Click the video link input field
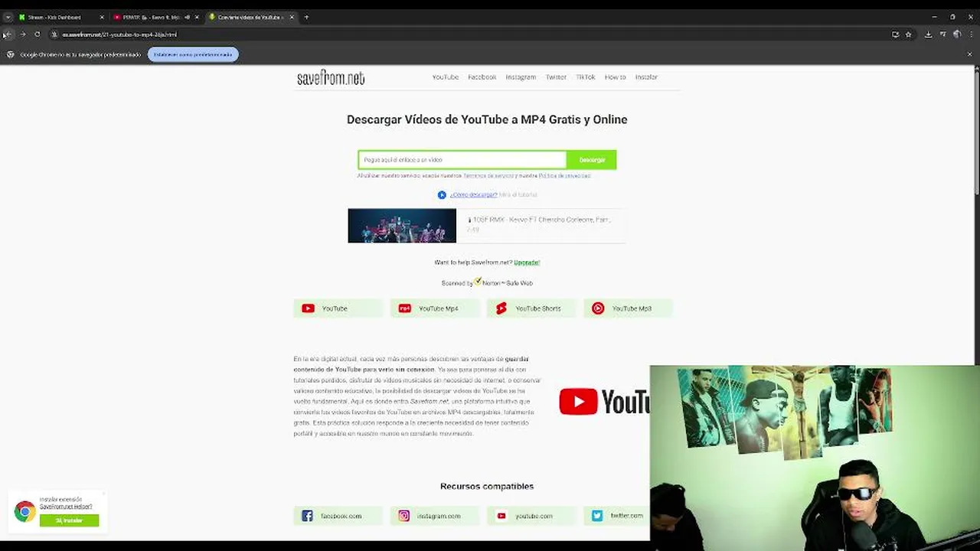The image size is (980, 551). coord(462,160)
